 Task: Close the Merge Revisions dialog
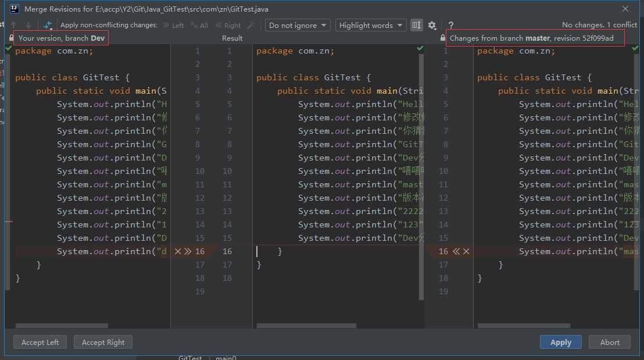625,9
